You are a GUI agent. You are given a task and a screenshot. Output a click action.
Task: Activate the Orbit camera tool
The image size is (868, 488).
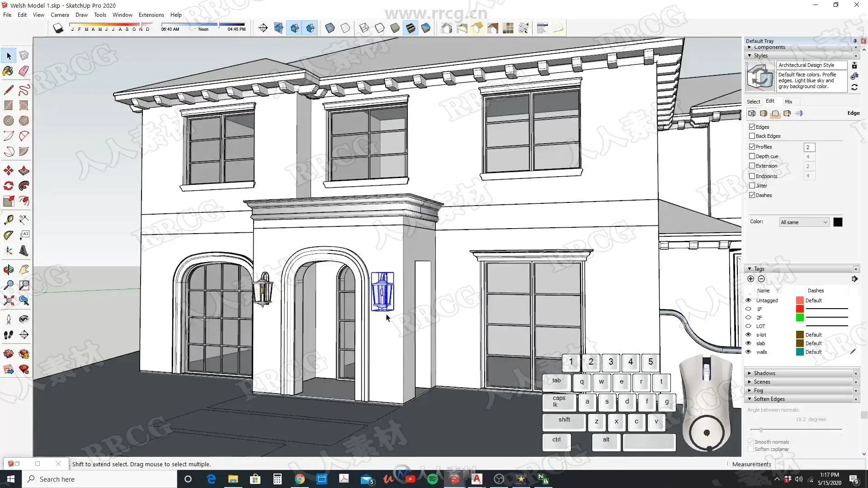click(8, 270)
